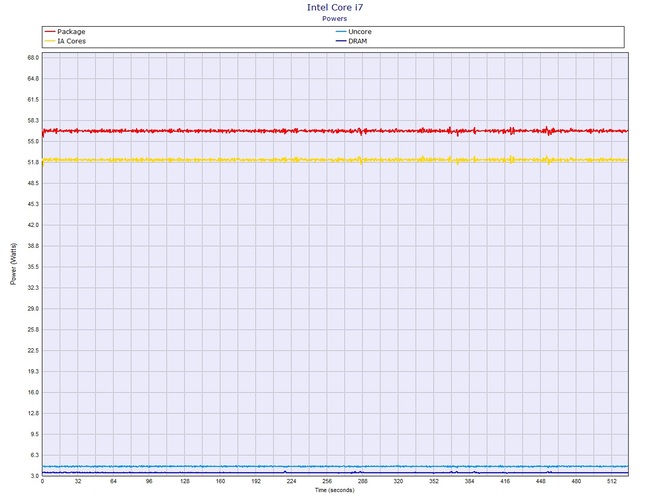670x502 pixels.
Task: Click the Uncore legend label
Action: coord(360,32)
